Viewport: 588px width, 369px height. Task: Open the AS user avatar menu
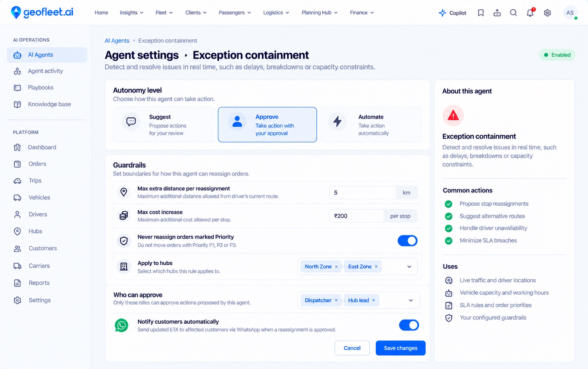(570, 13)
